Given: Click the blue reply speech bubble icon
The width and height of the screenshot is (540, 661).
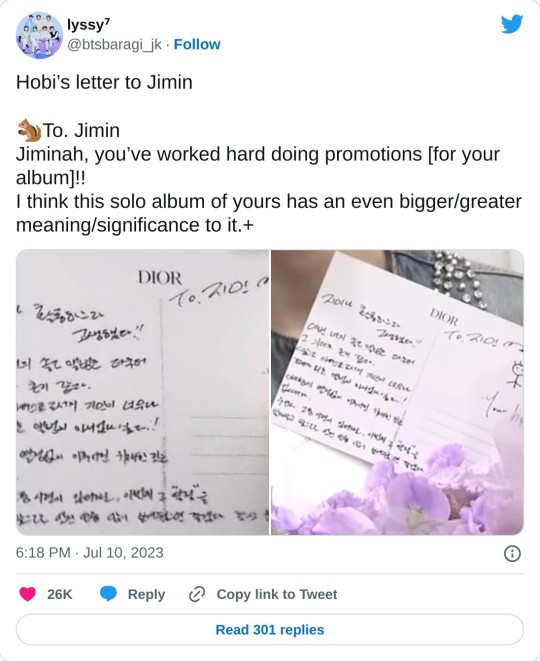Looking at the screenshot, I should pyautogui.click(x=108, y=594).
